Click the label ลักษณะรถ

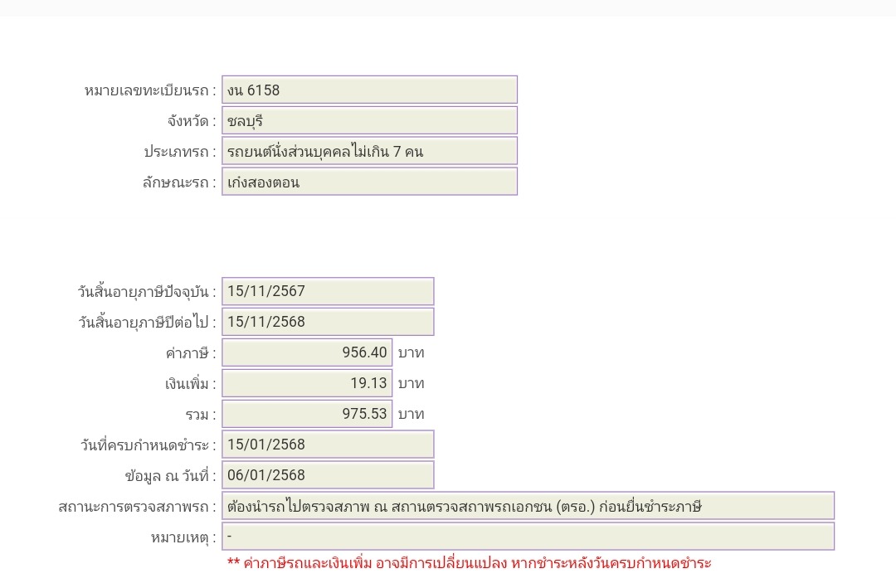point(179,182)
